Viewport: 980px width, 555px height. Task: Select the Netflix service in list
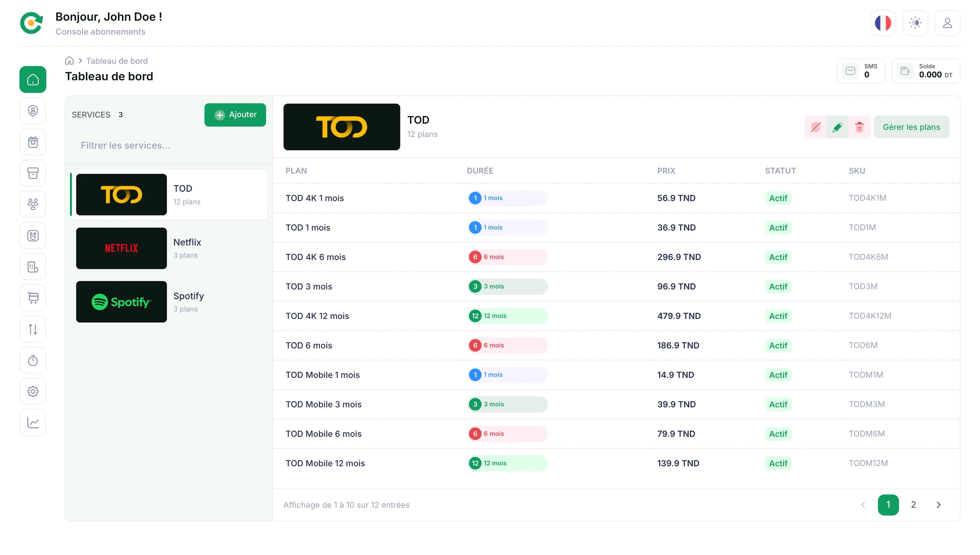[169, 249]
